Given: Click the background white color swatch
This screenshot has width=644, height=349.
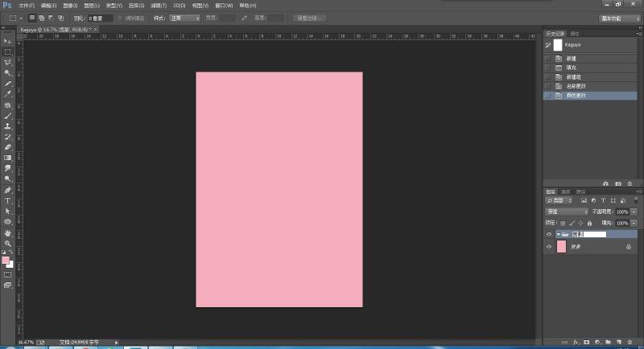Looking at the screenshot, I should (x=10, y=265).
